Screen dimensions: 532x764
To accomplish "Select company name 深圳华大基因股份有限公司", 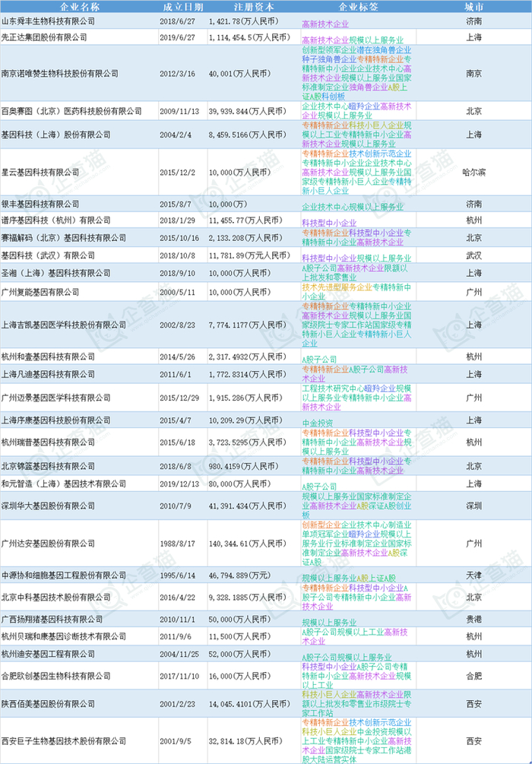I will (x=48, y=506).
